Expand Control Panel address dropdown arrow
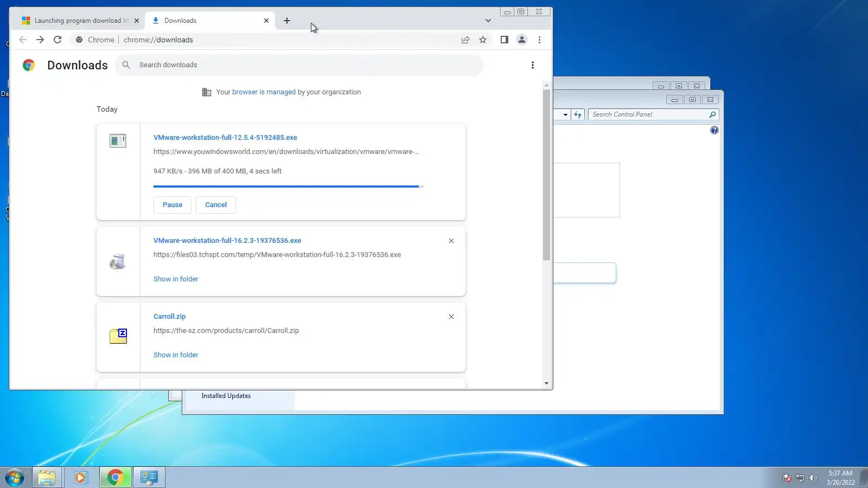 pyautogui.click(x=565, y=114)
